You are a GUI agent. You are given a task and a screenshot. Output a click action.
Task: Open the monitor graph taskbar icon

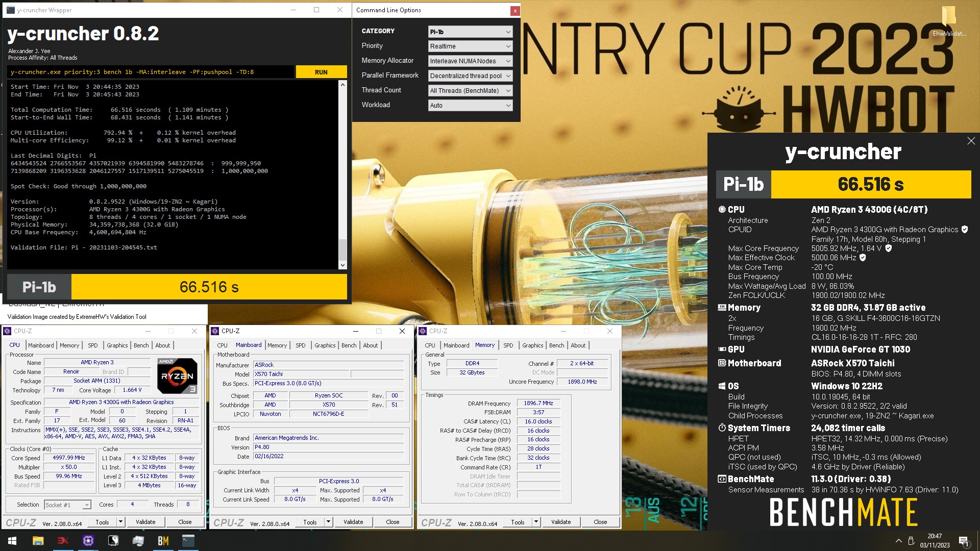[x=138, y=541]
